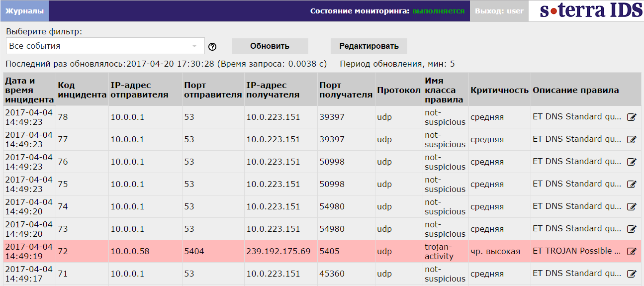This screenshot has width=644, height=286.
Task: Click the last-updated timestamp text
Action: [x=166, y=64]
